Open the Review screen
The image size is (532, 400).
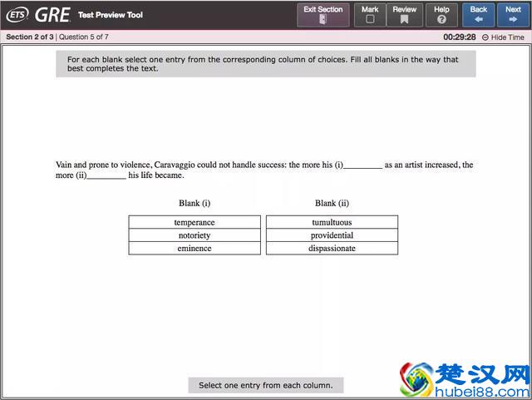[405, 15]
